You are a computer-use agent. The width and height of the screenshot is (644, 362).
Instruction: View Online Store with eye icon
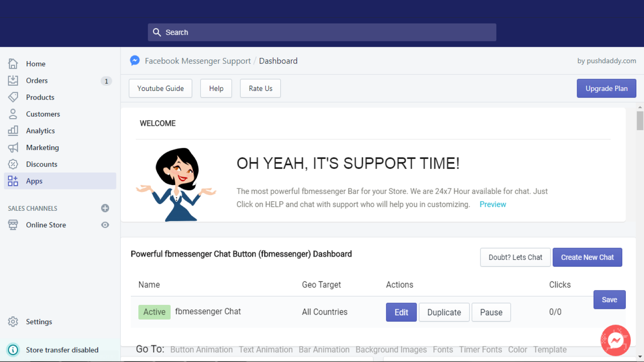click(x=105, y=225)
